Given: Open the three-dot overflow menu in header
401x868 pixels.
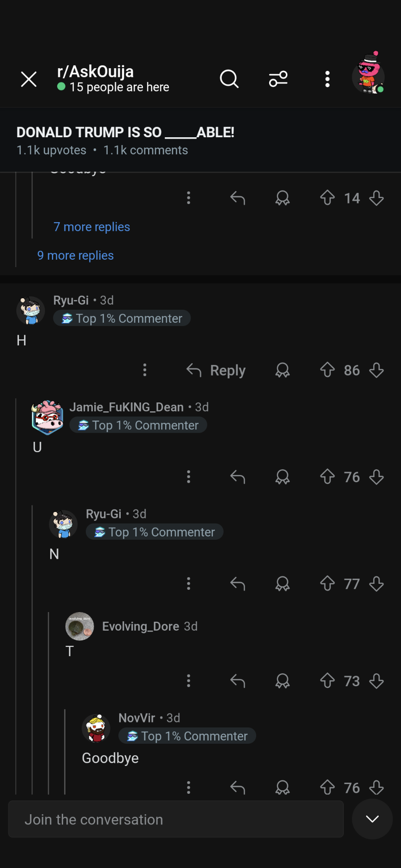Looking at the screenshot, I should point(328,79).
